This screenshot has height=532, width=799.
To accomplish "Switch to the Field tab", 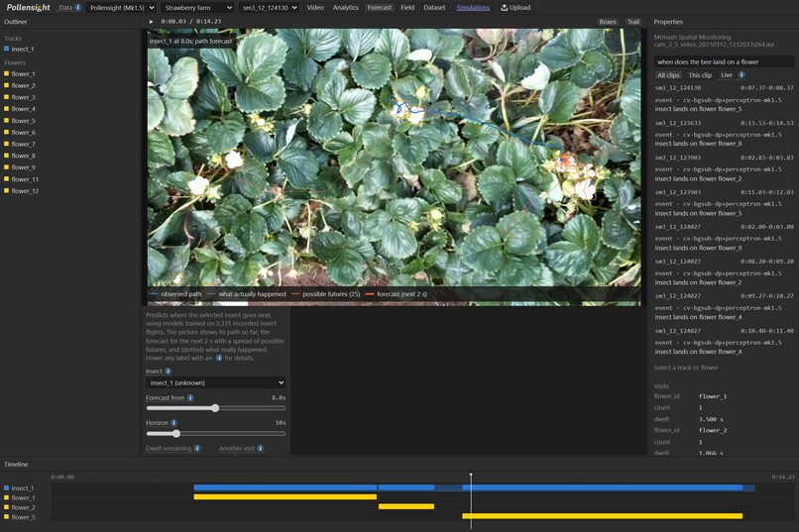I will pos(407,8).
